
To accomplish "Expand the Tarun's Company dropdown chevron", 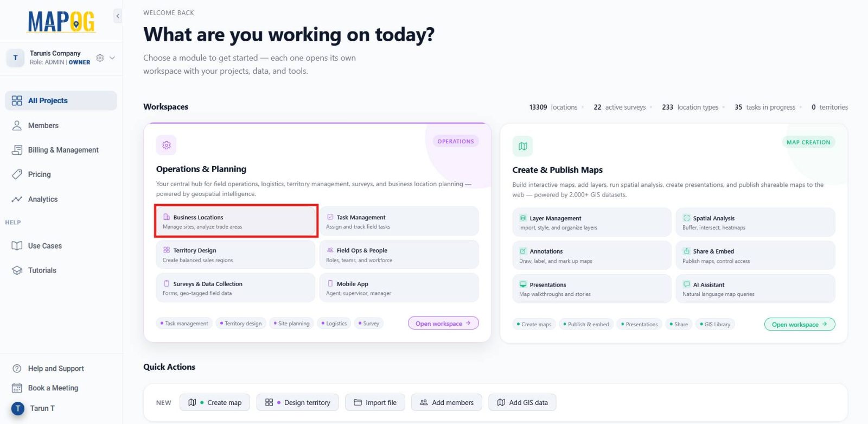I will point(112,58).
